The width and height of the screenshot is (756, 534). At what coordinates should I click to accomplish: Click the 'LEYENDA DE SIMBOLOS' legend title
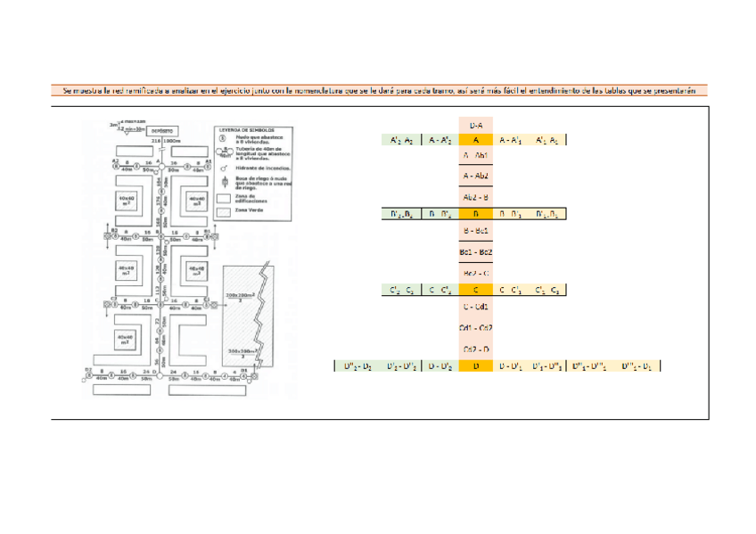pos(246,130)
